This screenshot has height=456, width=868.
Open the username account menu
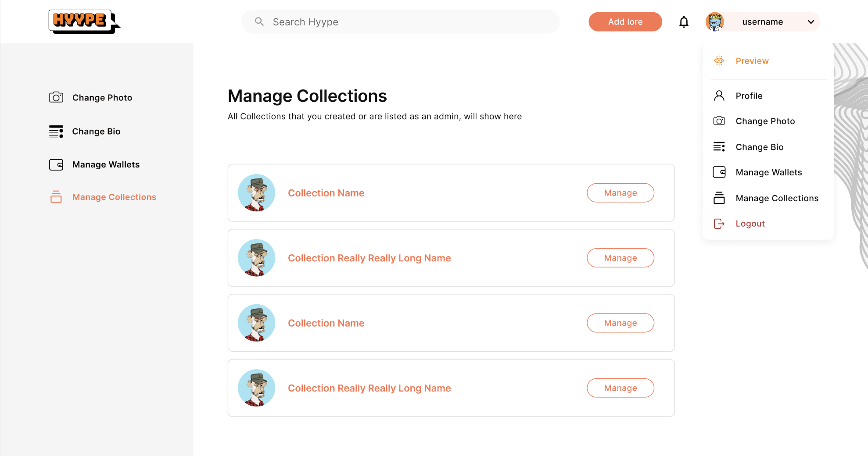pyautogui.click(x=763, y=22)
